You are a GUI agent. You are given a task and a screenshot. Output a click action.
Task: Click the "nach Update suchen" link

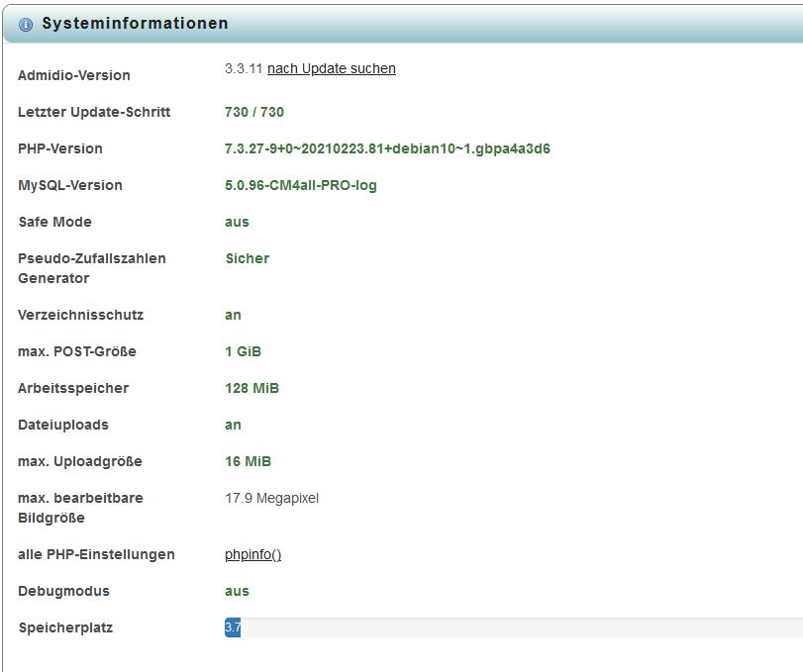[x=331, y=68]
